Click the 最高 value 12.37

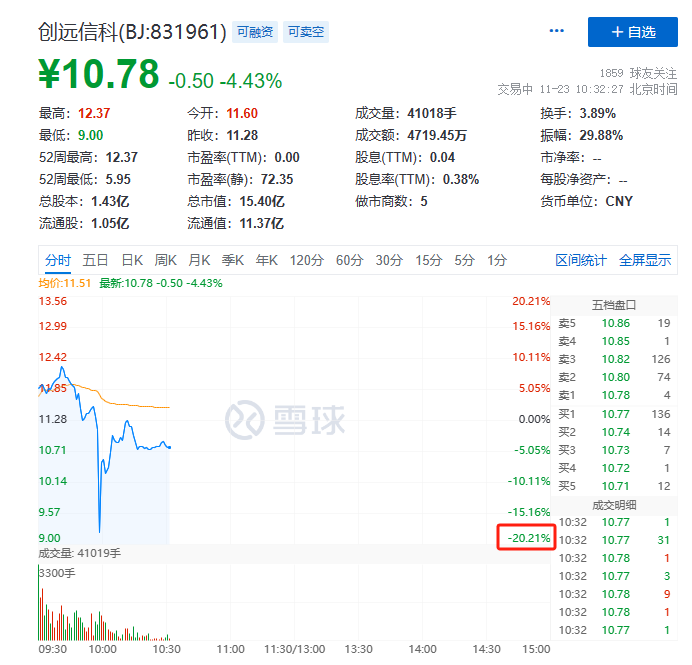pos(94,113)
